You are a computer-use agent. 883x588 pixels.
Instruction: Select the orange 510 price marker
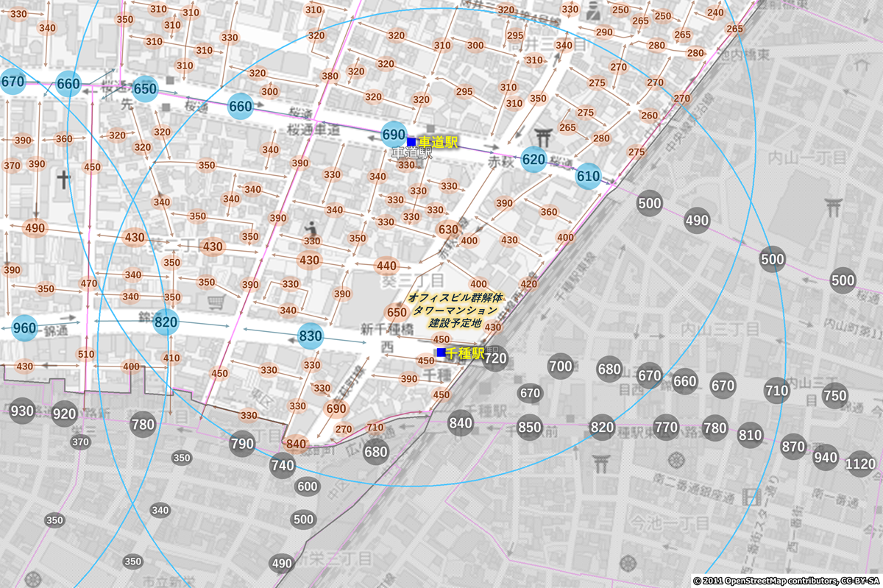pos(86,354)
